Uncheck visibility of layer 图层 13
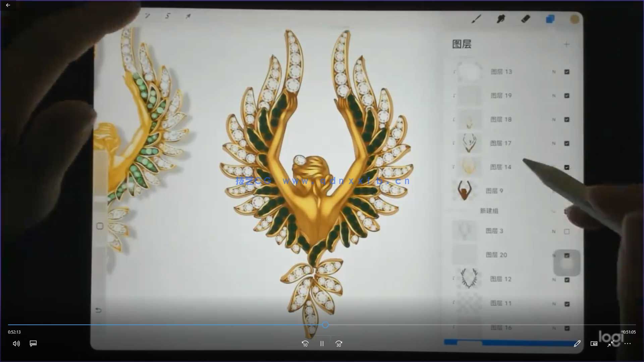644x362 pixels. [x=567, y=72]
